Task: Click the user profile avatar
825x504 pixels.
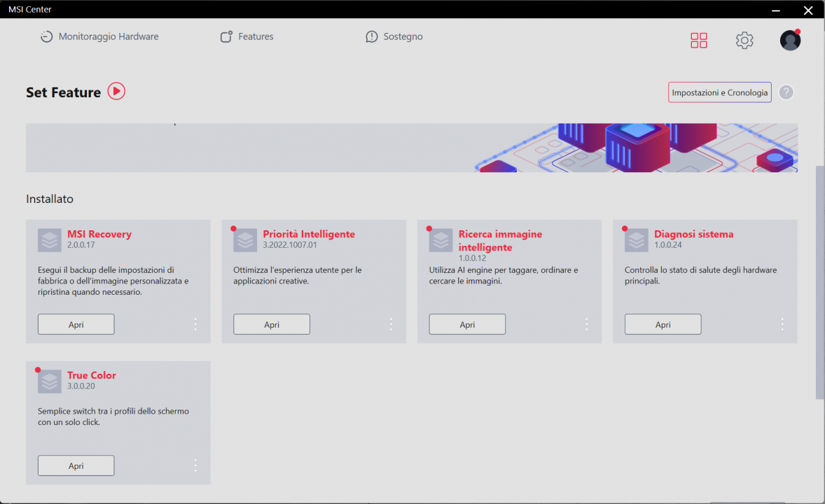Action: 790,41
